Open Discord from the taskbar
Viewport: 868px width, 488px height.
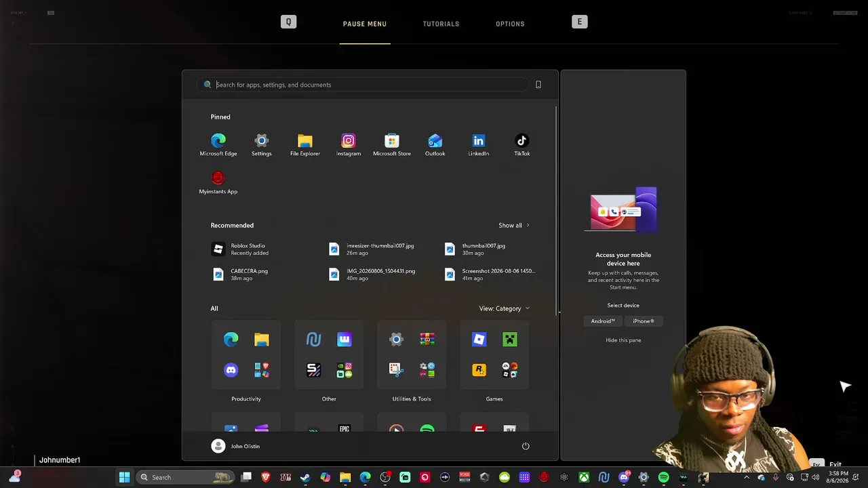pos(624,477)
